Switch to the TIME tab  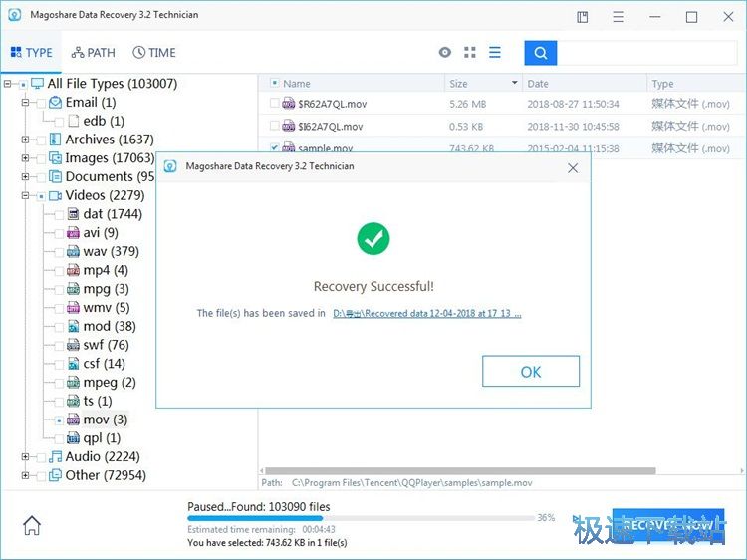pos(153,53)
